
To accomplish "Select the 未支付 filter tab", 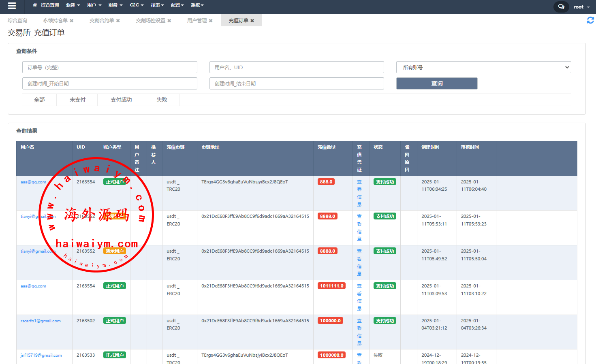I will (77, 100).
